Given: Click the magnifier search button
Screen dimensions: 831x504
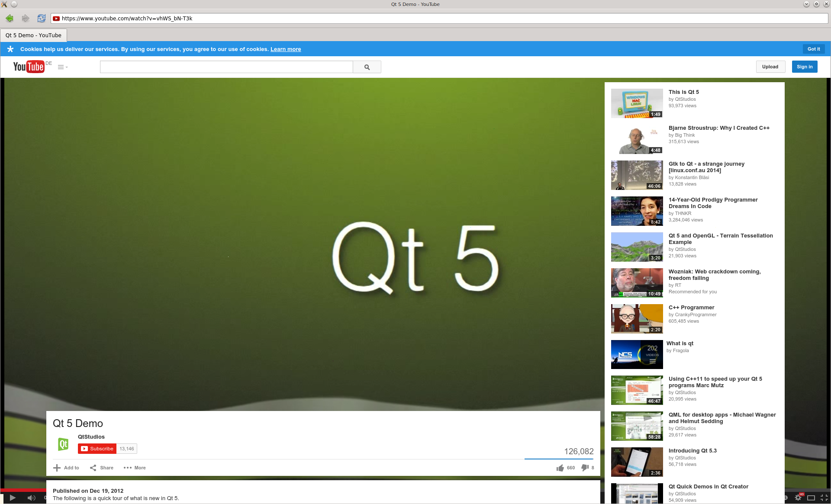Looking at the screenshot, I should (x=367, y=67).
